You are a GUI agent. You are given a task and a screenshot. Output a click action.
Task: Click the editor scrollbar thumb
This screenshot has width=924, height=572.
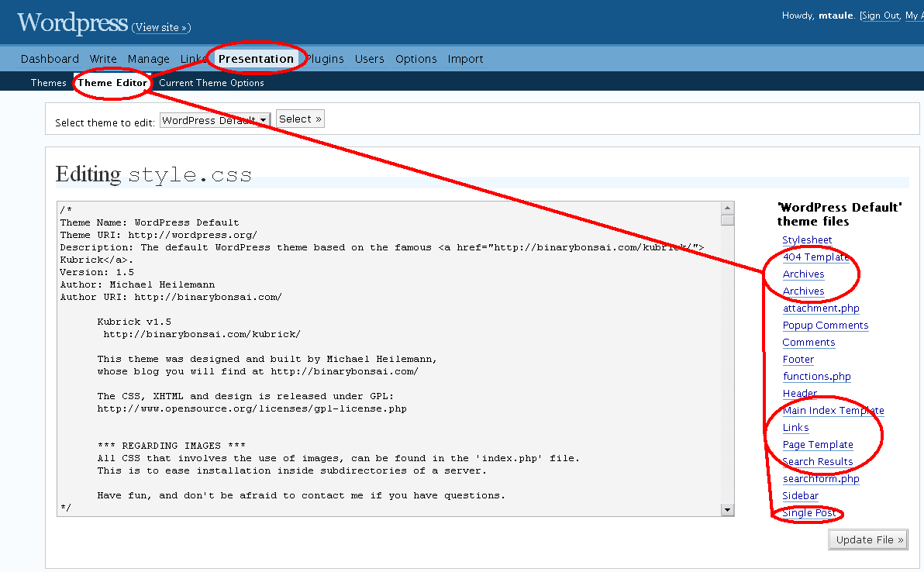click(727, 220)
